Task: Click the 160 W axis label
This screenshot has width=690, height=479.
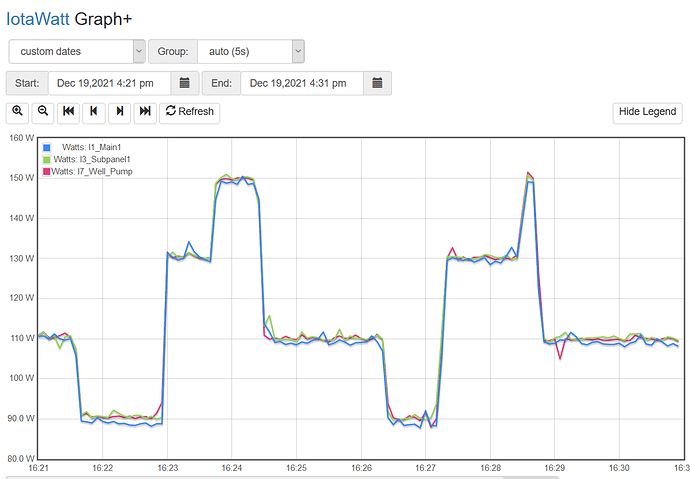Action: (x=22, y=138)
